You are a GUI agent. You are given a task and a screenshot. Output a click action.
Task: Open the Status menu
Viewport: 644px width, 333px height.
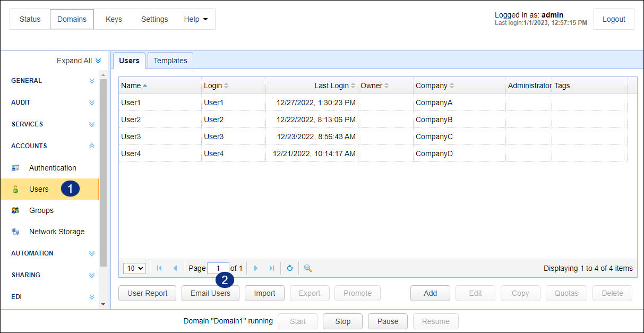click(30, 19)
